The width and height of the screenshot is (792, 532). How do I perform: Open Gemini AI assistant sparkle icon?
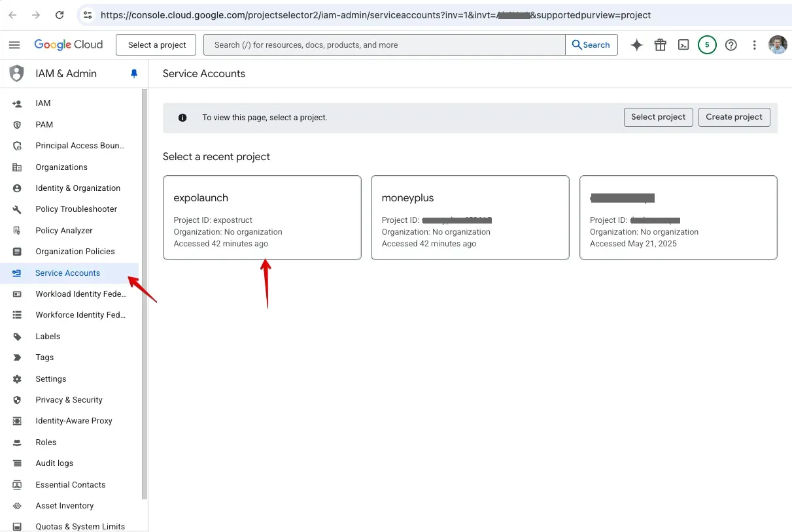pos(636,45)
